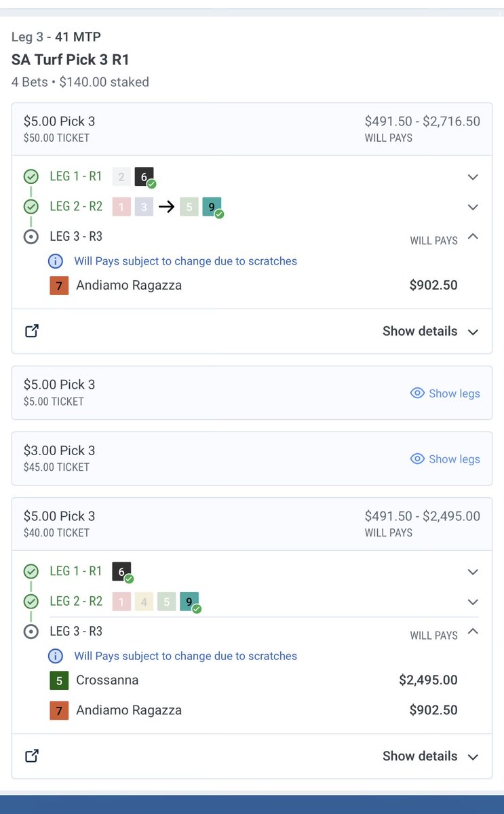
Task: Click the green 5 Crossanna number badge
Action: pos(59,680)
